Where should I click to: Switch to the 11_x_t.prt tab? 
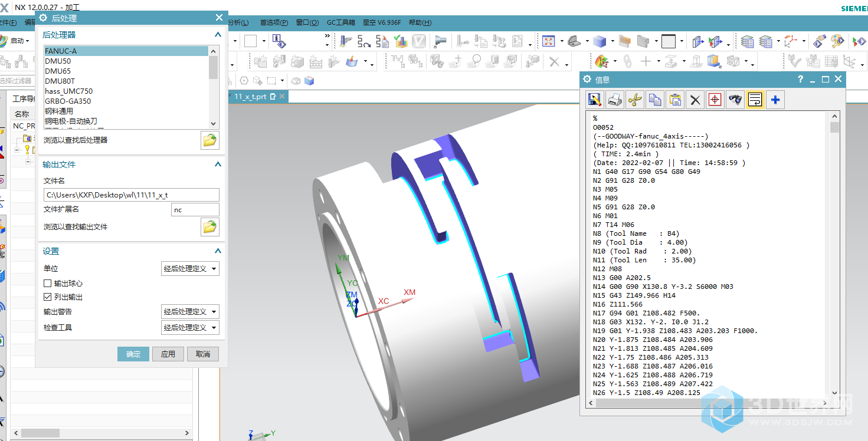[x=250, y=96]
